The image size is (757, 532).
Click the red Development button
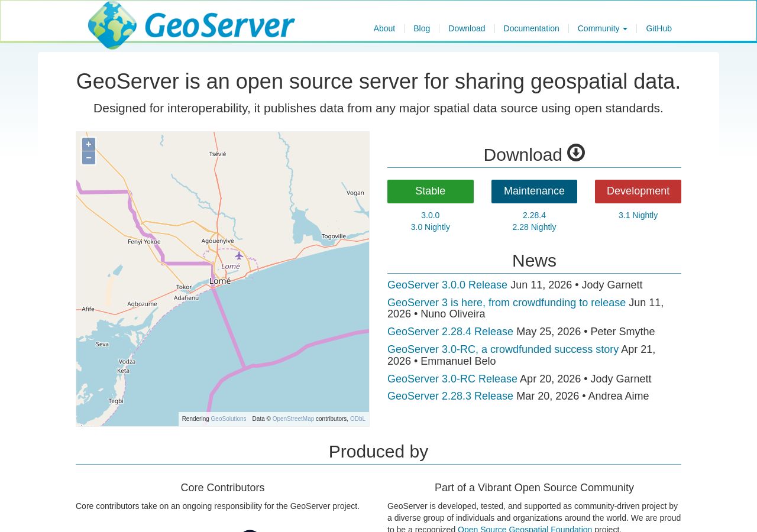638,192
